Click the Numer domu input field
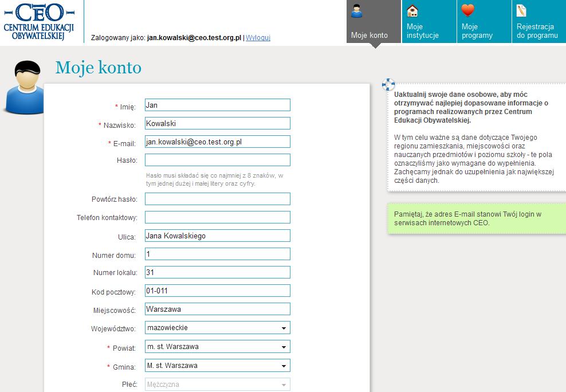566x392 pixels. 218,254
